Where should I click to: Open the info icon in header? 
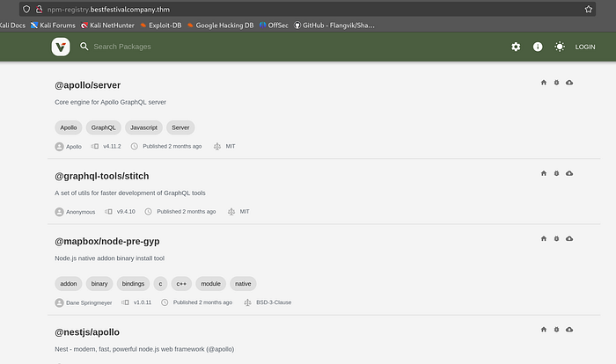[x=538, y=47]
